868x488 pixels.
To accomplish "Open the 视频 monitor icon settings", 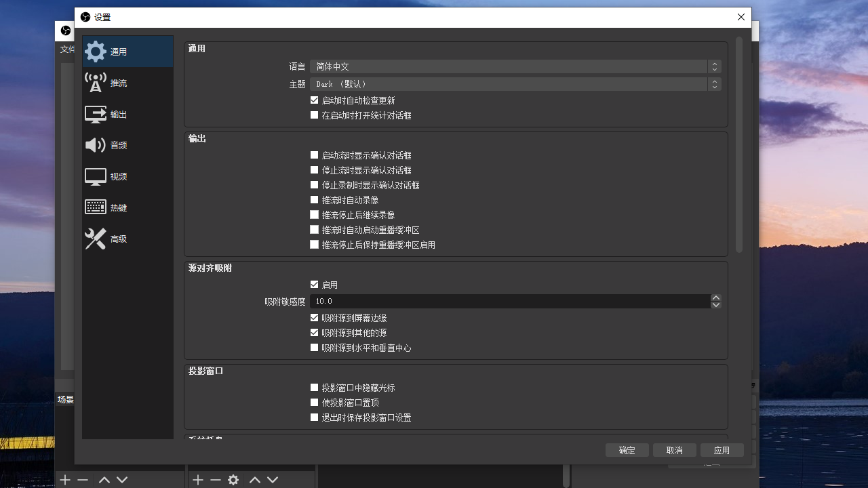I will (95, 176).
